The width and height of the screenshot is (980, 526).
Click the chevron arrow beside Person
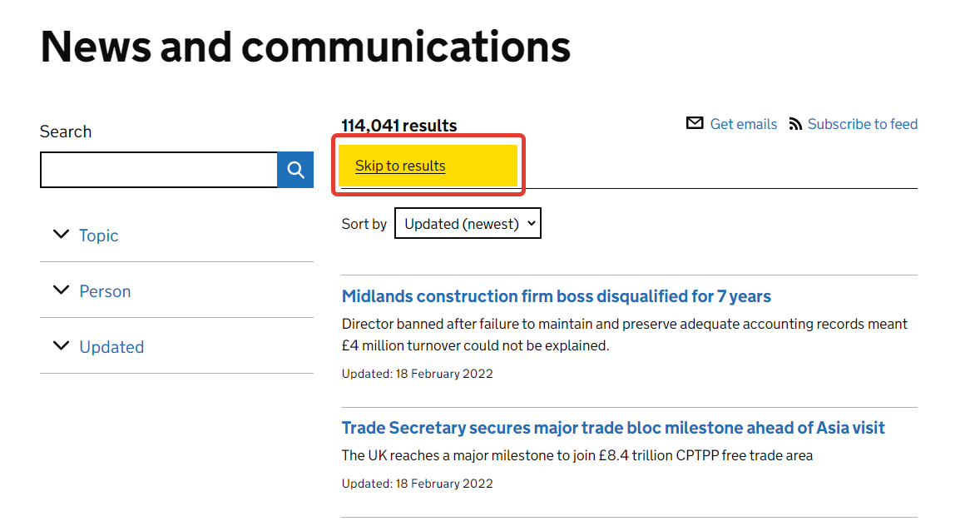pos(61,290)
